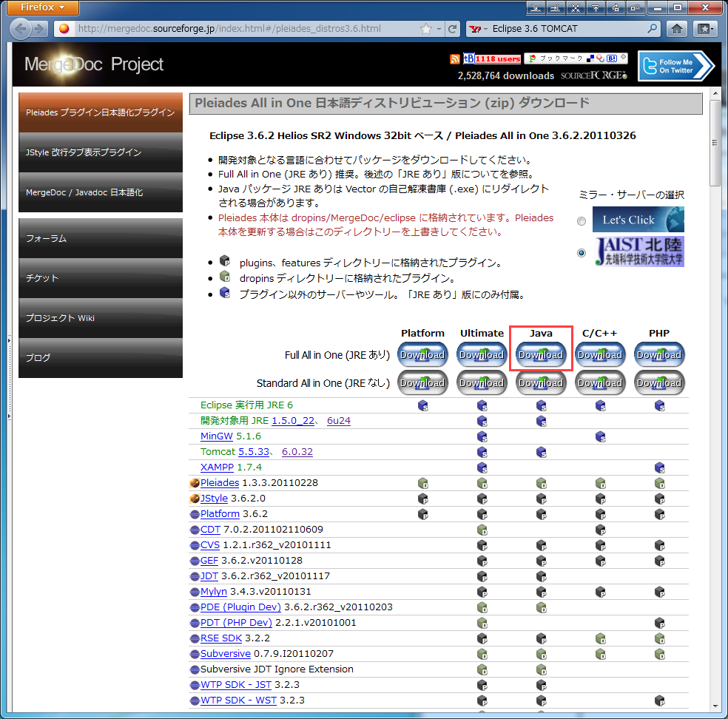Download Full All in One PHP package
The width and height of the screenshot is (728, 719).
[659, 354]
